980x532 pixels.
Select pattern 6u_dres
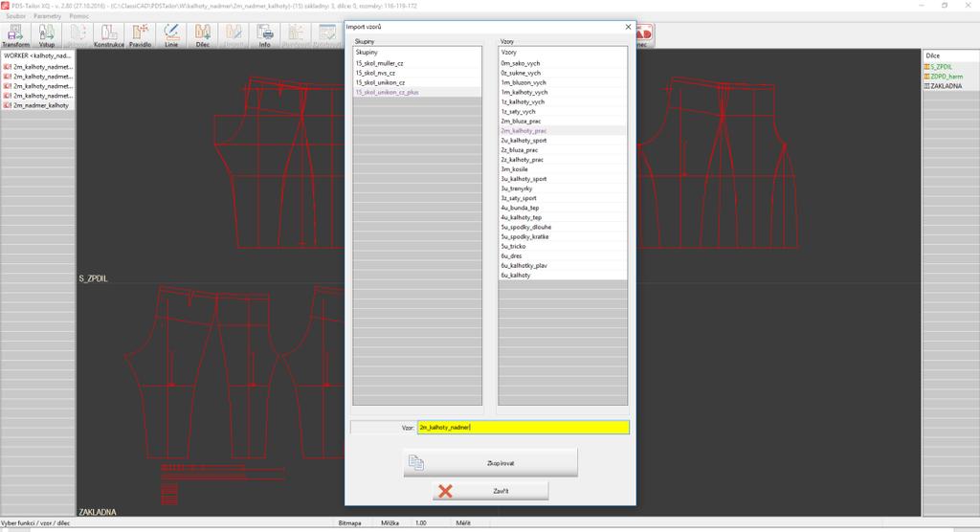tap(563, 255)
